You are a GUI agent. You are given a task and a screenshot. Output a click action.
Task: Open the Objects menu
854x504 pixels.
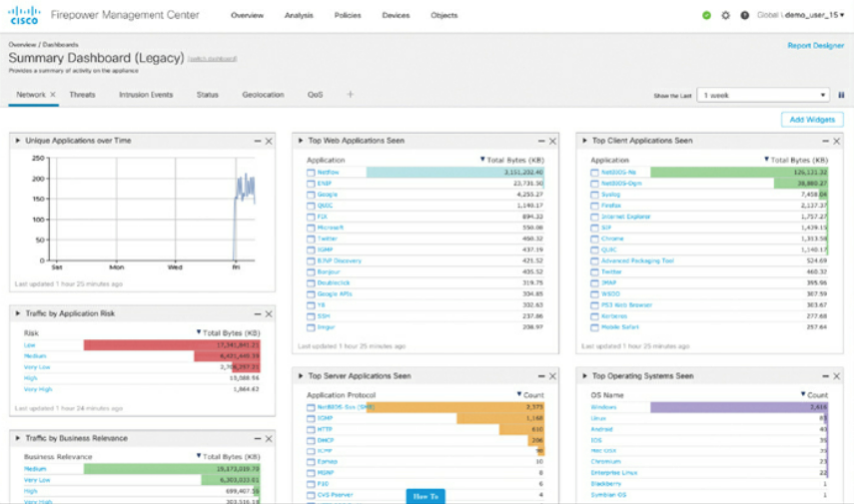(x=444, y=15)
